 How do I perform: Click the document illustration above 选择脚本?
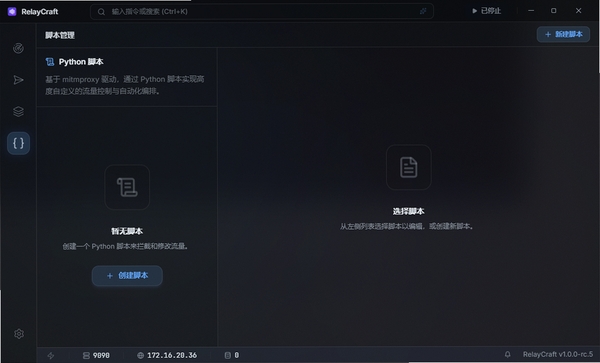[x=409, y=167]
